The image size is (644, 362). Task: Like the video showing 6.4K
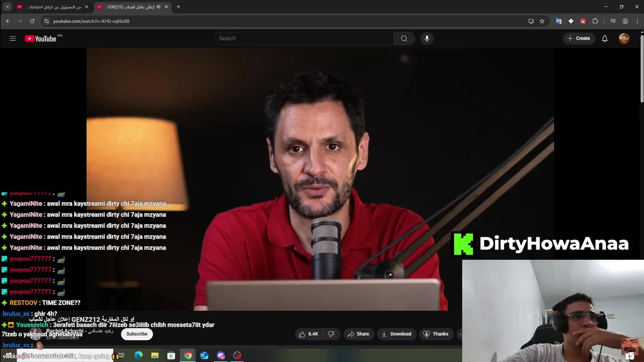coord(308,334)
